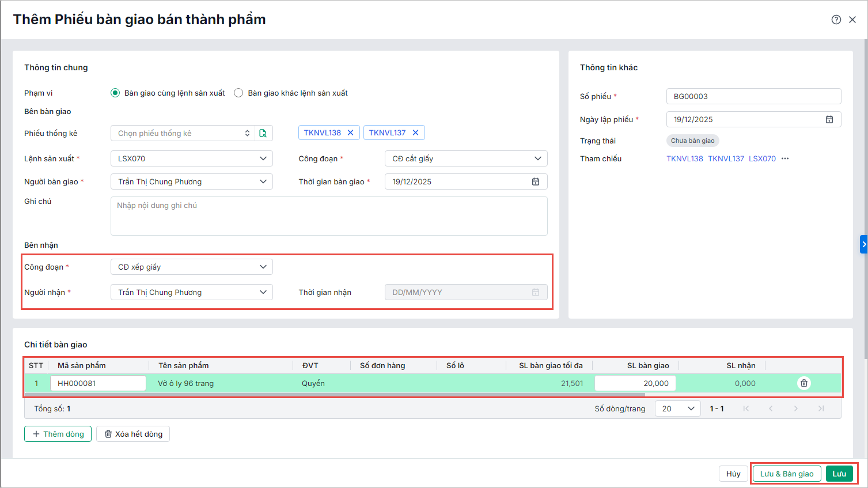This screenshot has height=488, width=868.
Task: Delete the HH000081 row with trash icon
Action: (803, 383)
